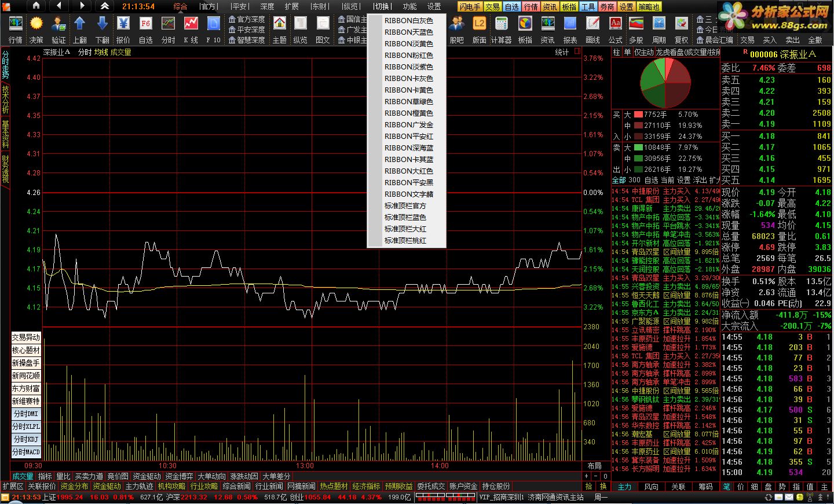This screenshot has height=504, width=834.
Task: Open 自选 F6 icon in the toolbar
Action: 146,30
